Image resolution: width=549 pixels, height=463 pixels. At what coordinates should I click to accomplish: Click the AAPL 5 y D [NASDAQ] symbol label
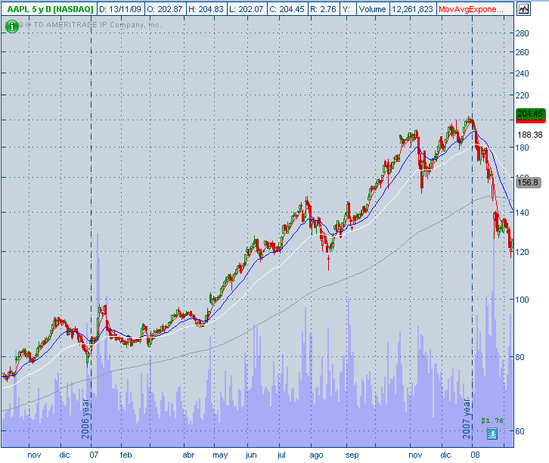click(x=50, y=9)
